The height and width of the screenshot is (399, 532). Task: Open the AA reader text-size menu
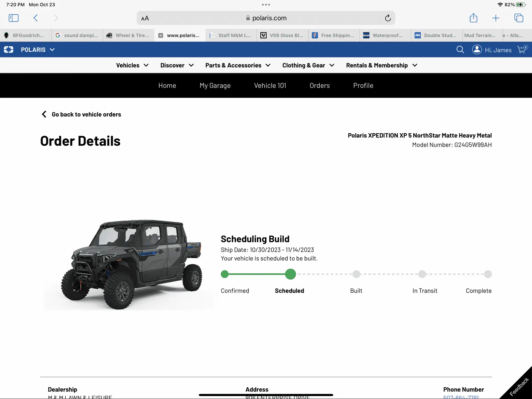tap(145, 18)
